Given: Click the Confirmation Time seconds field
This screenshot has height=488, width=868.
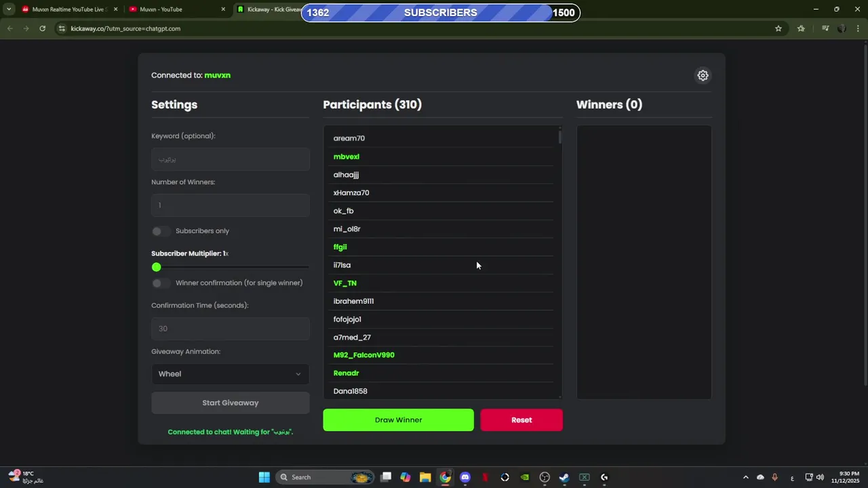Looking at the screenshot, I should [x=231, y=329].
